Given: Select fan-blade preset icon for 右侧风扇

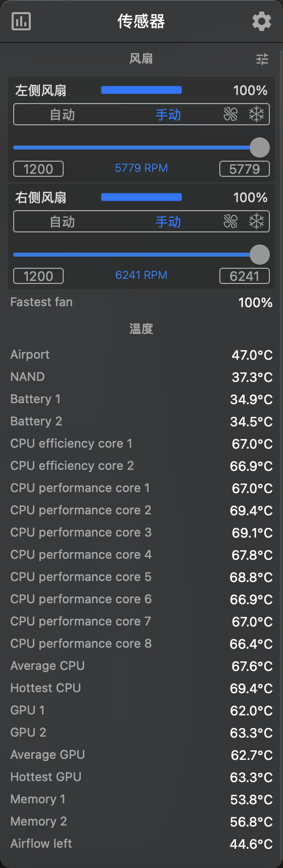Looking at the screenshot, I should (x=230, y=222).
